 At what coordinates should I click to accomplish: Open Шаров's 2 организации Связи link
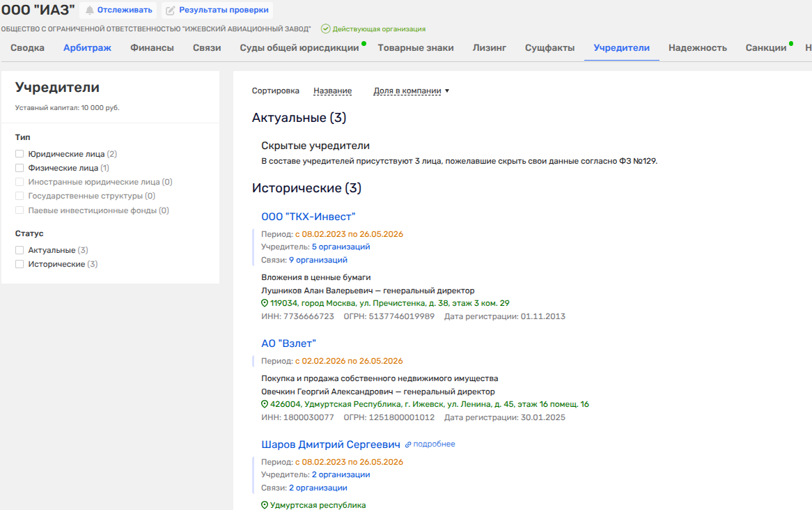tap(318, 488)
